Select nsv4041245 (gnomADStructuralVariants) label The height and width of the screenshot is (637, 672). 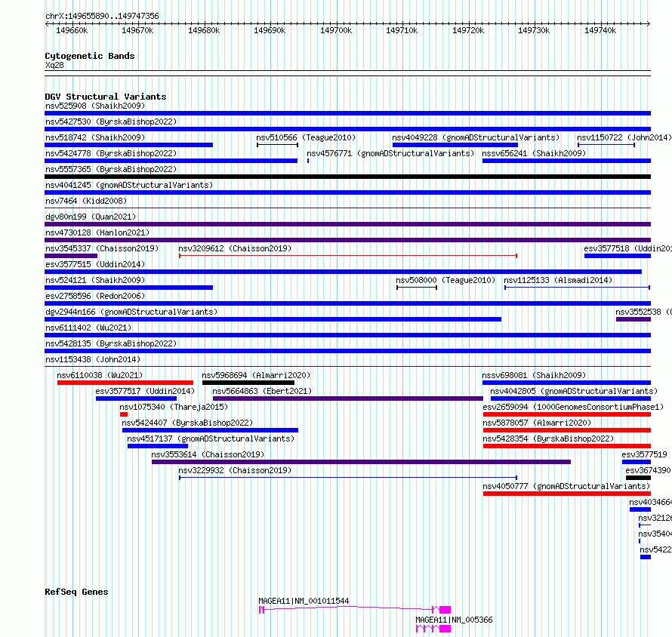[129, 185]
